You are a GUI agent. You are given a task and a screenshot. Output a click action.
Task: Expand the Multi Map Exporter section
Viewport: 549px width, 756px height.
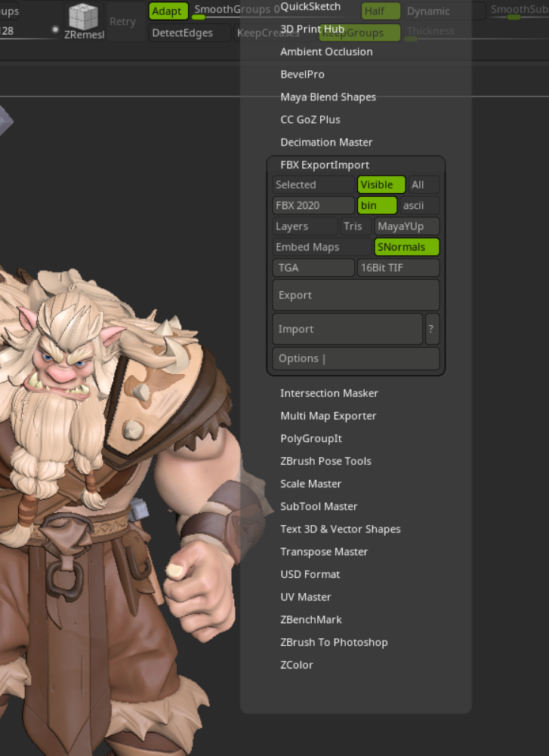coord(328,416)
